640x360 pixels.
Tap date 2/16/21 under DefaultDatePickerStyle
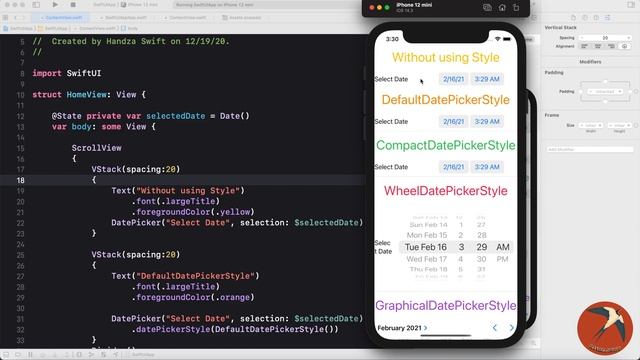coord(453,121)
